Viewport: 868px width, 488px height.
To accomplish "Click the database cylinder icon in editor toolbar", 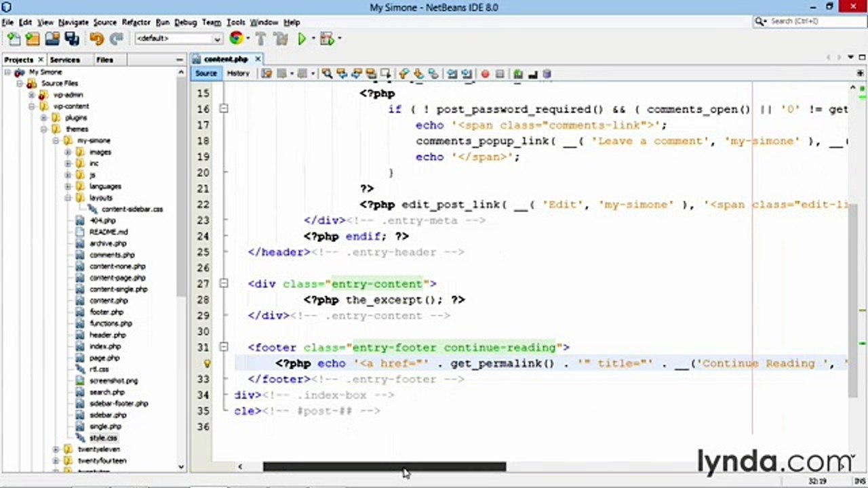I will [x=547, y=73].
